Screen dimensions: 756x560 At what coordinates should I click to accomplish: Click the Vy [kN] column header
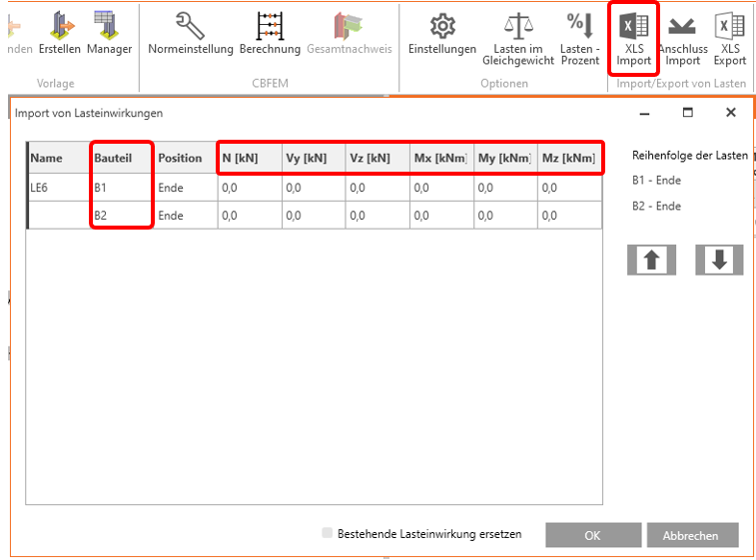click(x=314, y=158)
